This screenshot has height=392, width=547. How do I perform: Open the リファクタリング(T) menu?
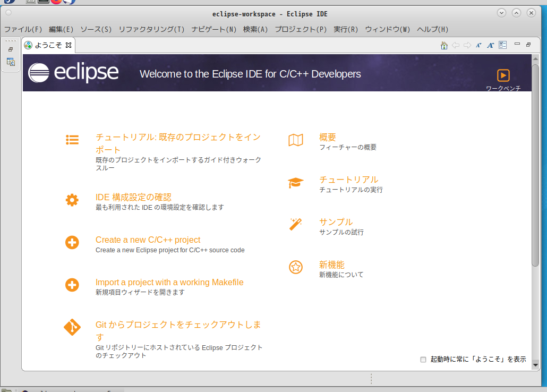click(151, 29)
